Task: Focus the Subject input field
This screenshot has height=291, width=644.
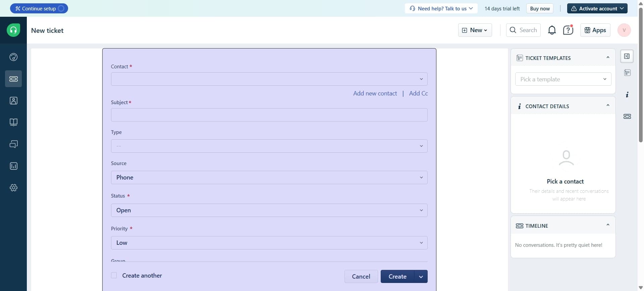Action: tap(269, 115)
